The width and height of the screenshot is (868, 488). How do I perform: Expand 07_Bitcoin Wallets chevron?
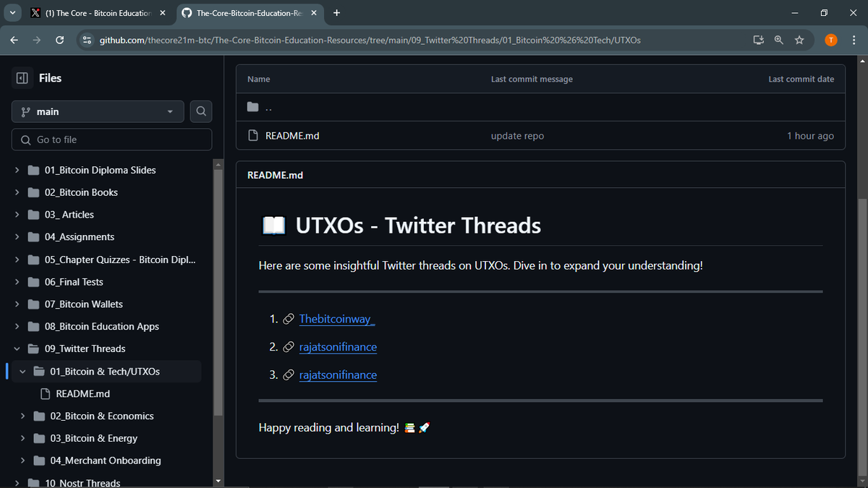point(17,304)
